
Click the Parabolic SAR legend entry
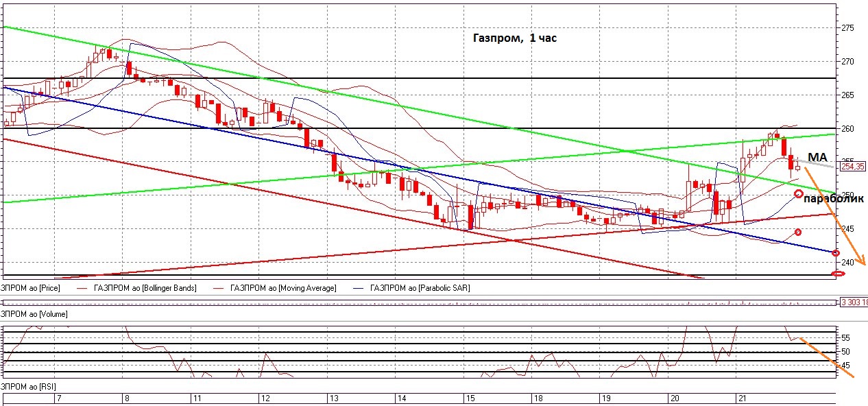click(x=420, y=288)
